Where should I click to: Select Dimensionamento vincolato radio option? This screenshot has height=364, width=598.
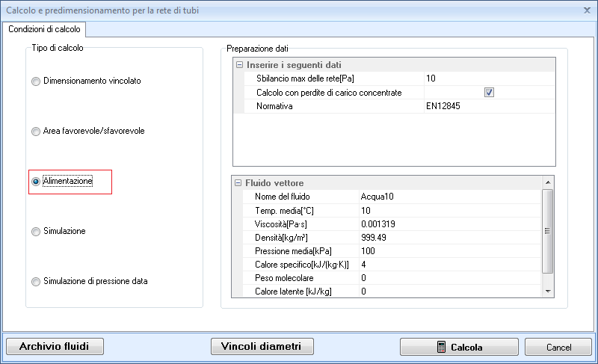(36, 81)
